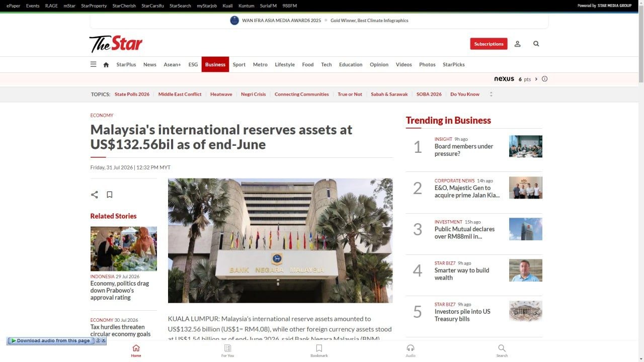The width and height of the screenshot is (644, 362).
Task: Open the Heatwave topic
Action: [x=221, y=94]
